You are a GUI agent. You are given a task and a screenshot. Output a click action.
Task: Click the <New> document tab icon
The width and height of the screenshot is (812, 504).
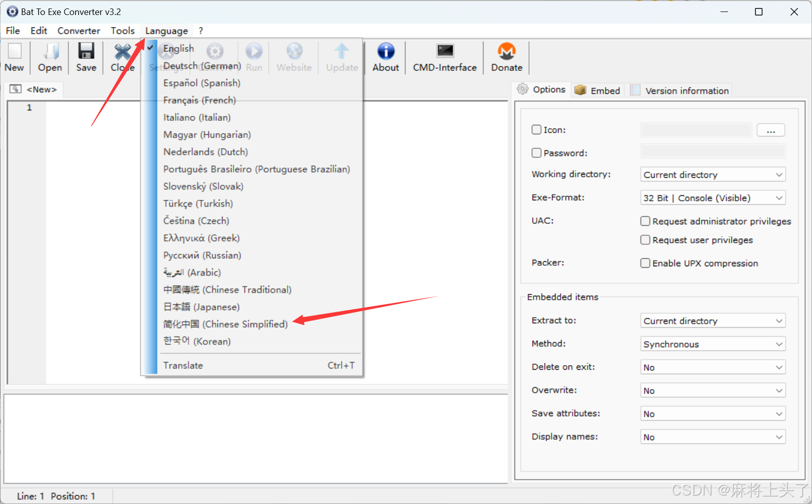click(x=15, y=89)
